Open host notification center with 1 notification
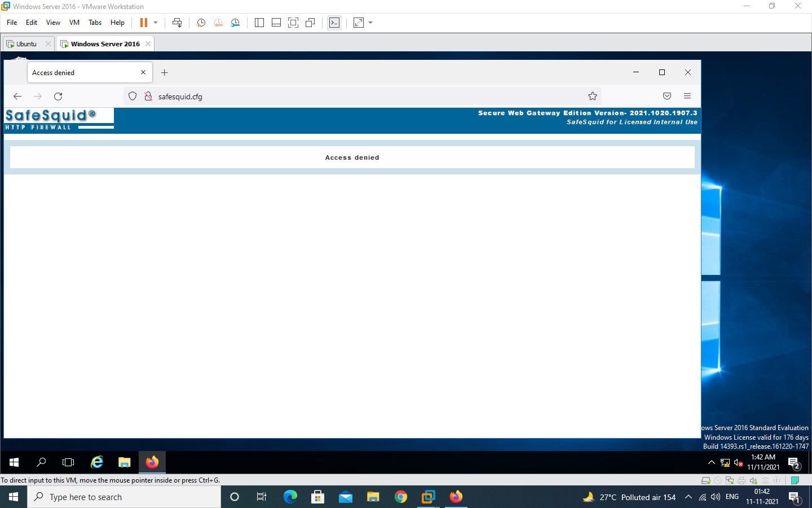Screen dimensions: 812x508 pos(795,497)
